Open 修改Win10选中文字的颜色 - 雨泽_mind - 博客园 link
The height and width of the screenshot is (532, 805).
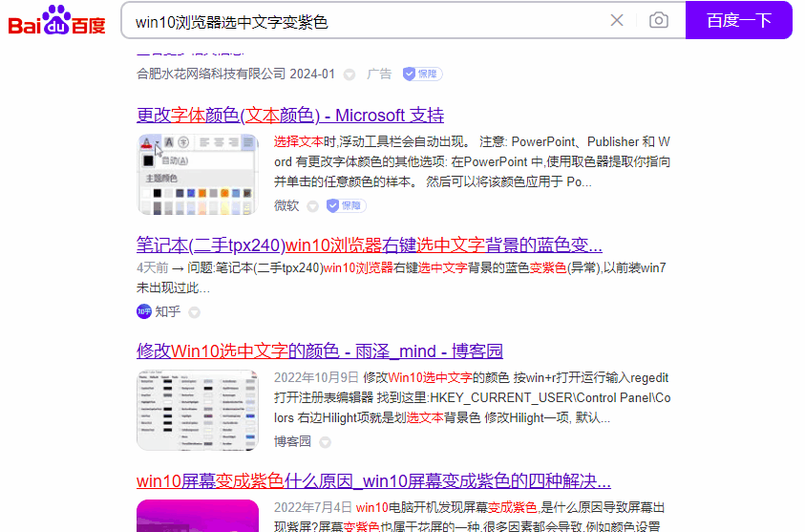tap(319, 351)
